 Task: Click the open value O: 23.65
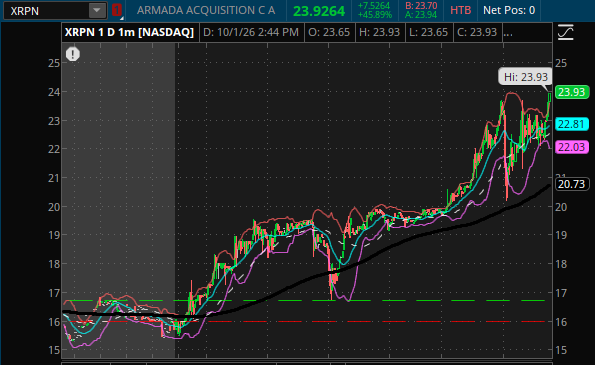click(329, 32)
